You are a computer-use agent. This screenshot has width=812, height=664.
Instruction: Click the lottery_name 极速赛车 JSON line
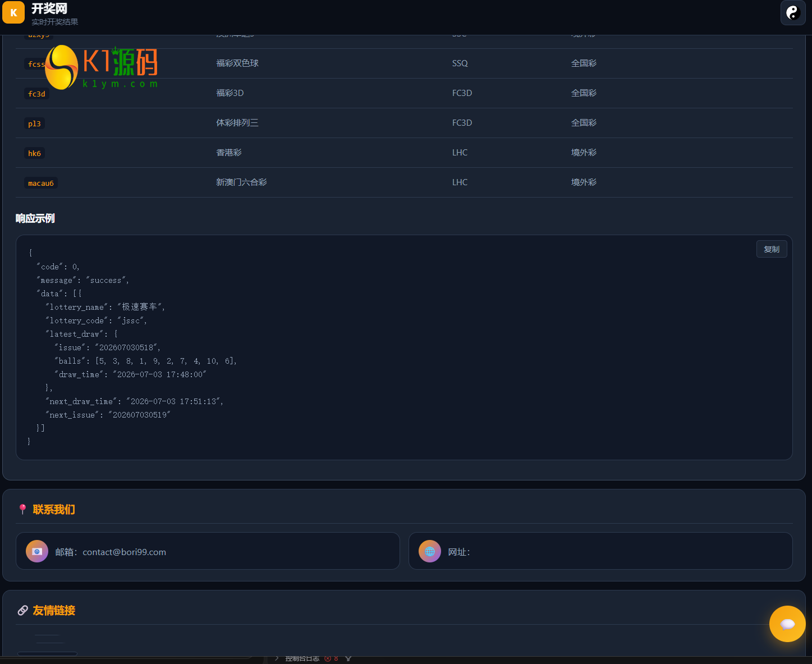[105, 307]
